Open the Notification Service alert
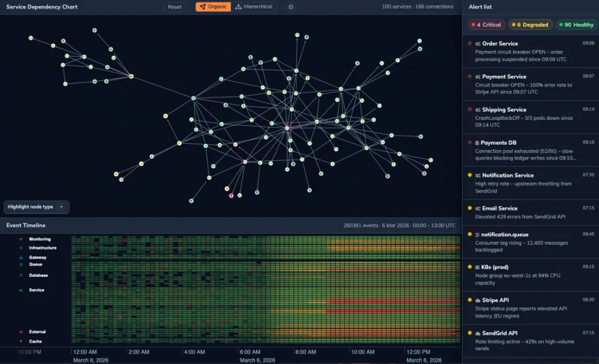The height and width of the screenshot is (364, 599). coord(531,183)
